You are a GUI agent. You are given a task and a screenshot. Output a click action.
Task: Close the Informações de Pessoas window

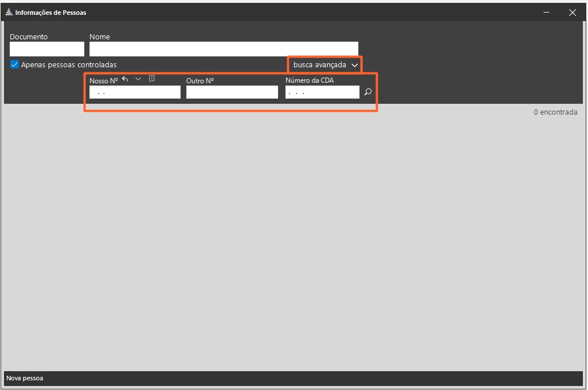[573, 12]
